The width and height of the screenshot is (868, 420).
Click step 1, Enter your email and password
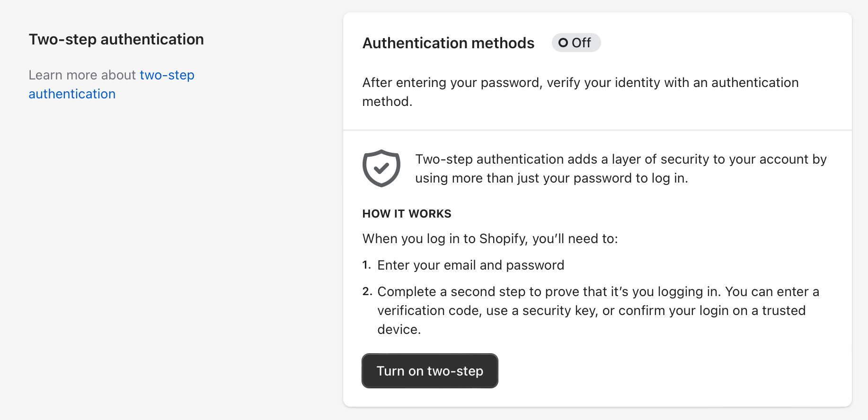click(470, 265)
